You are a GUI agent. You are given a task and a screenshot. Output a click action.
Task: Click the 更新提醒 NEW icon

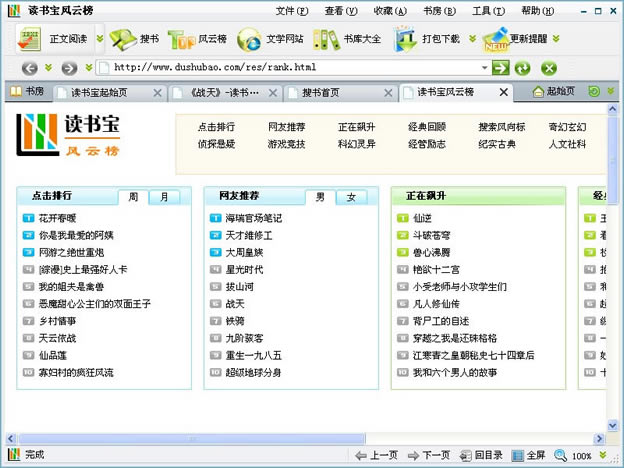(x=495, y=39)
